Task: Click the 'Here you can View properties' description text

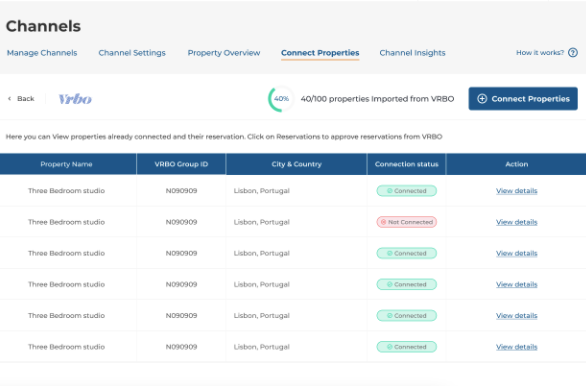Action: coord(224,137)
